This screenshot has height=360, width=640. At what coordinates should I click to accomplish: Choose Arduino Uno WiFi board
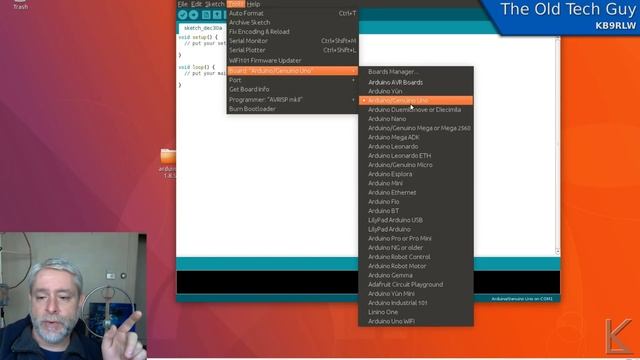[416, 322]
